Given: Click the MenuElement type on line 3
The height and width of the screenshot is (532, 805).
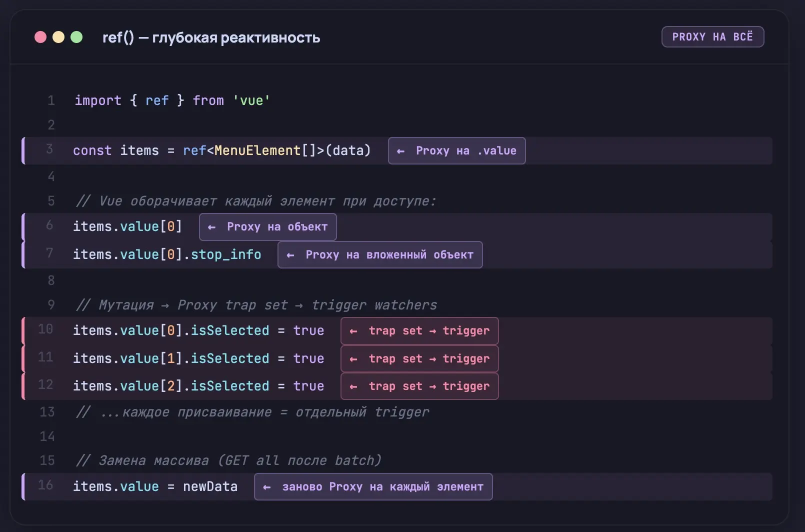Looking at the screenshot, I should point(257,150).
